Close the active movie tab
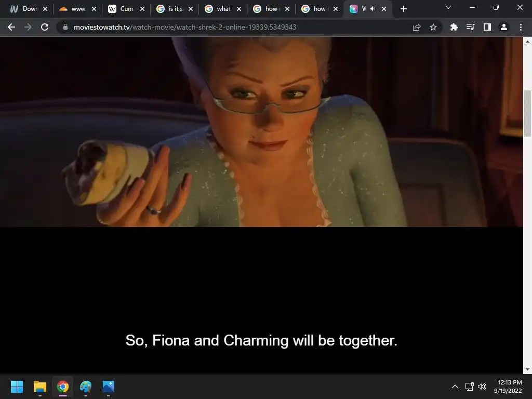 pyautogui.click(x=384, y=9)
